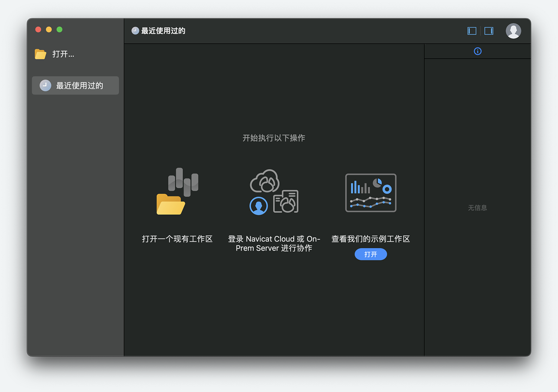Open the user account avatar
This screenshot has height=392, width=558.
(x=513, y=31)
